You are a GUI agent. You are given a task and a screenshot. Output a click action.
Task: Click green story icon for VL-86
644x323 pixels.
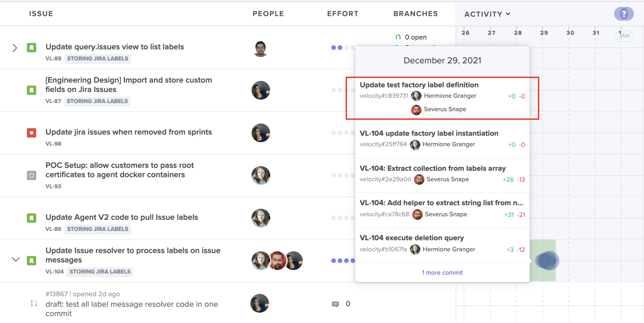31,218
